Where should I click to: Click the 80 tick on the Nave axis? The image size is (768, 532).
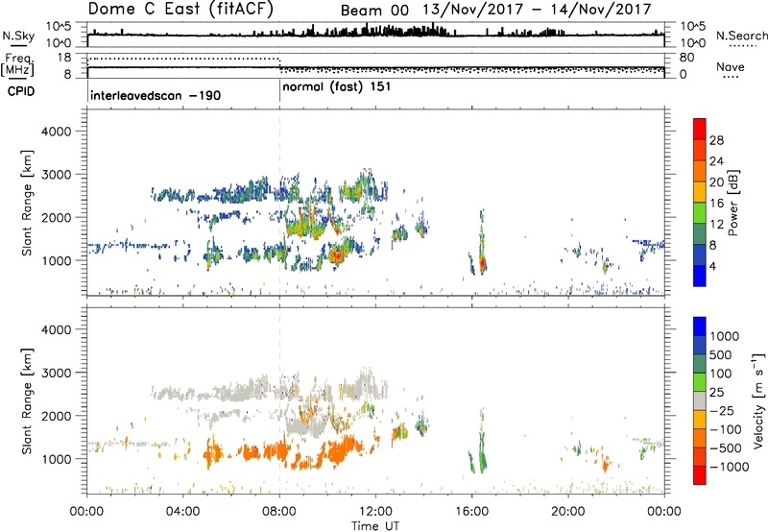(x=686, y=58)
